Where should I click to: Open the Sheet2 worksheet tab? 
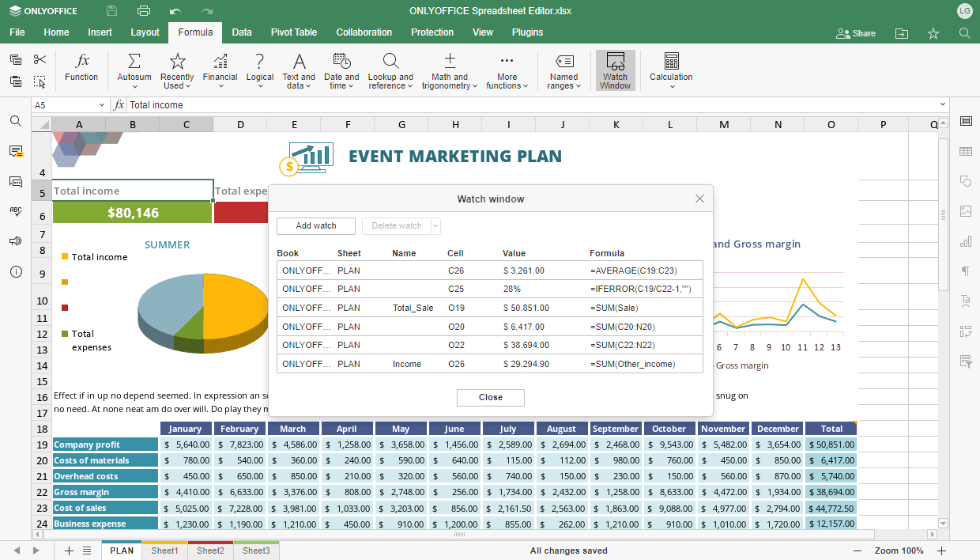pos(209,551)
